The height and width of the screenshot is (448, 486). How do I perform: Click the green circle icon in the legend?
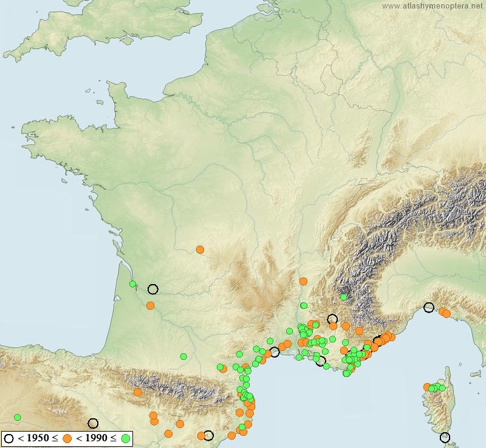[126, 438]
